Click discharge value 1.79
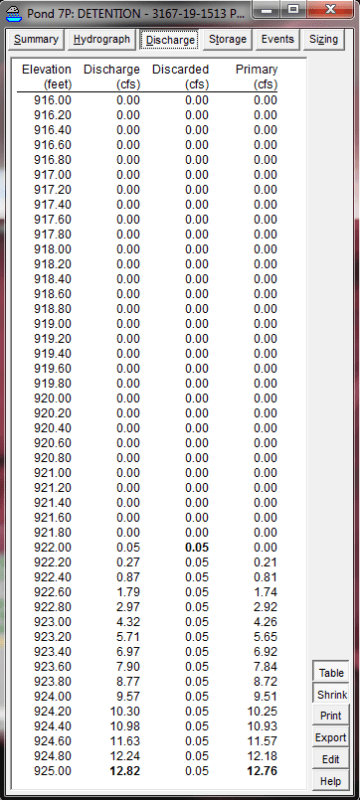Screen dimensions: 360x800 pyautogui.click(x=128, y=592)
